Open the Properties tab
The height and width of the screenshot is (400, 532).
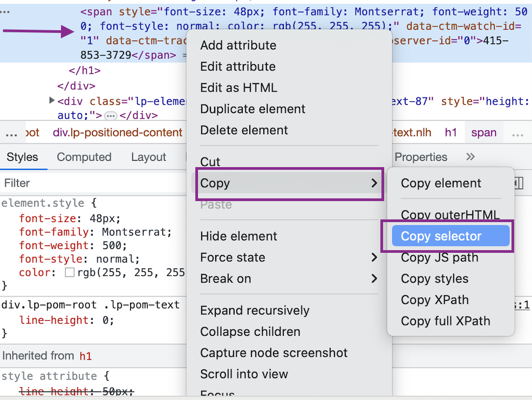421,157
